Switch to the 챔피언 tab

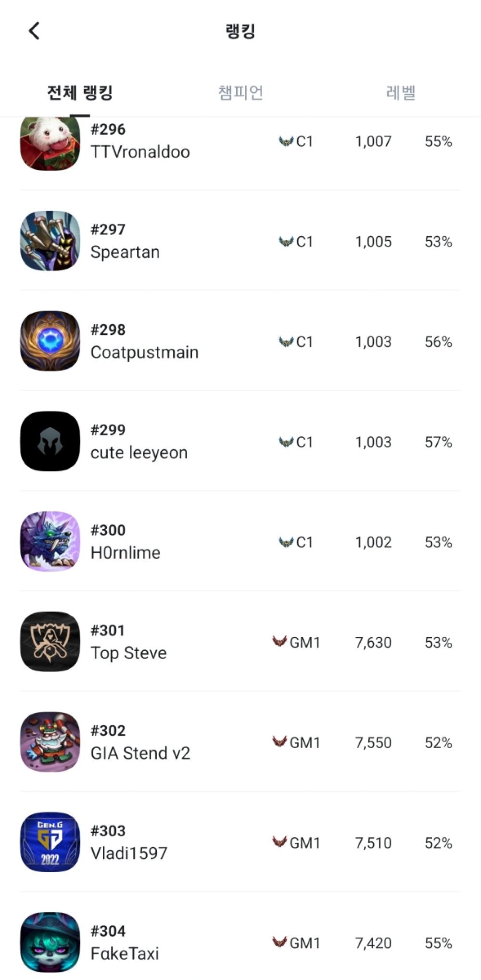pos(240,92)
